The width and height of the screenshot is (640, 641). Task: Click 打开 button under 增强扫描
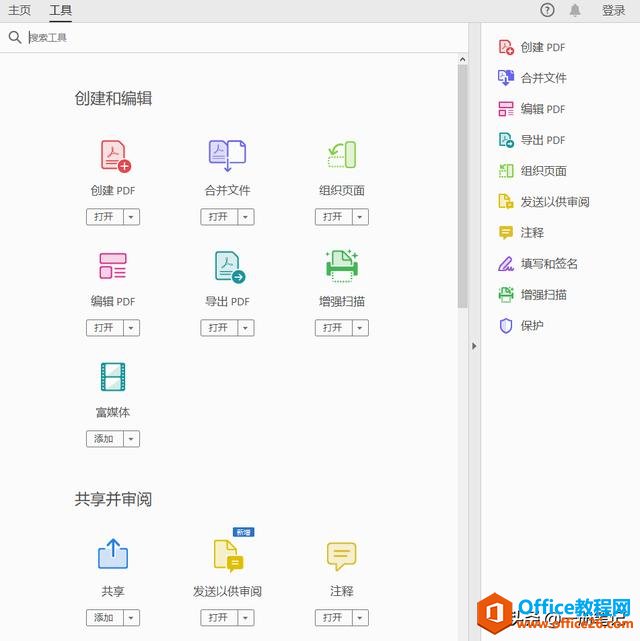(333, 328)
